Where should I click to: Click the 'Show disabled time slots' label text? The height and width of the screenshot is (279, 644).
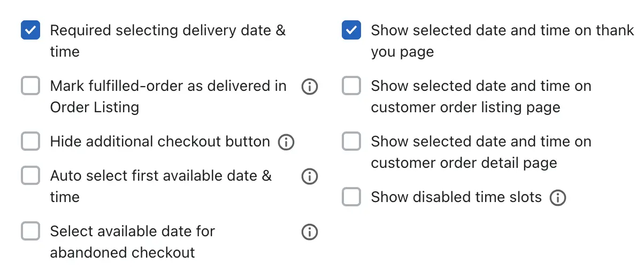point(456,197)
